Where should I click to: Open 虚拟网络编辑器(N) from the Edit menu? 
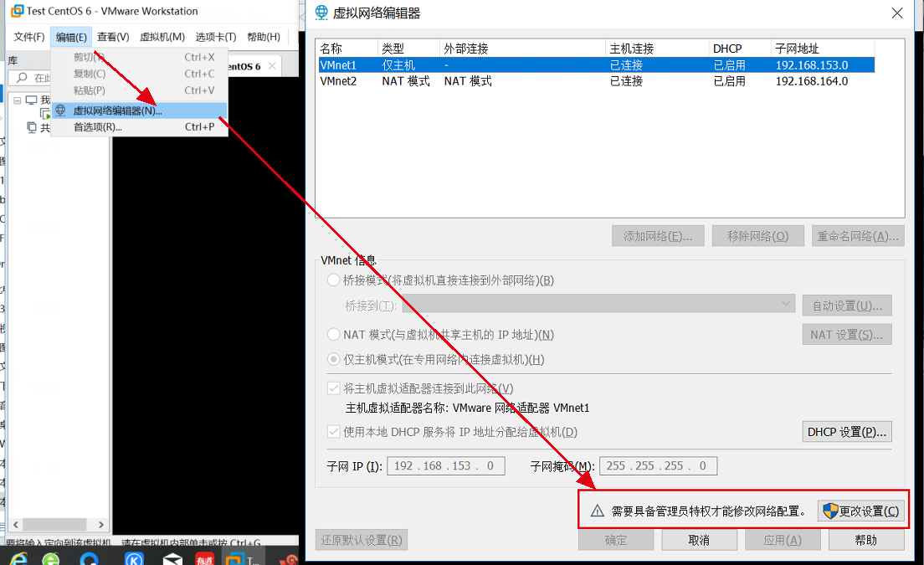click(139, 110)
